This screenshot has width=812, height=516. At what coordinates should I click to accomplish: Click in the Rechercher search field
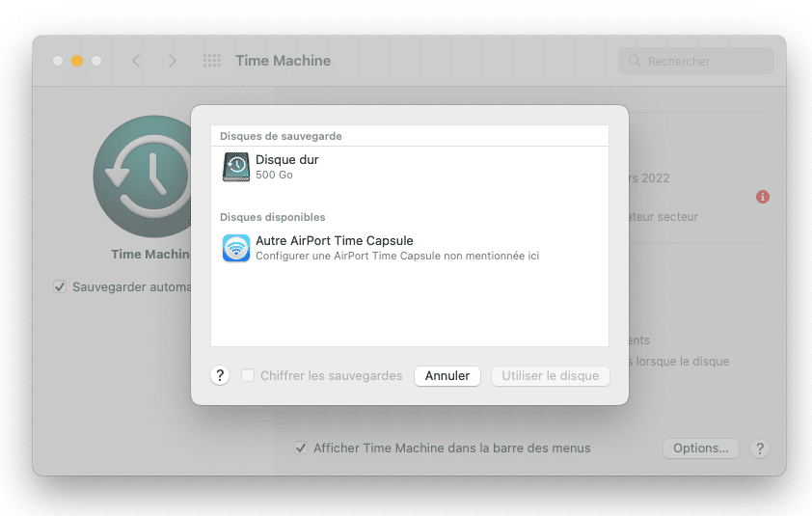(x=706, y=61)
